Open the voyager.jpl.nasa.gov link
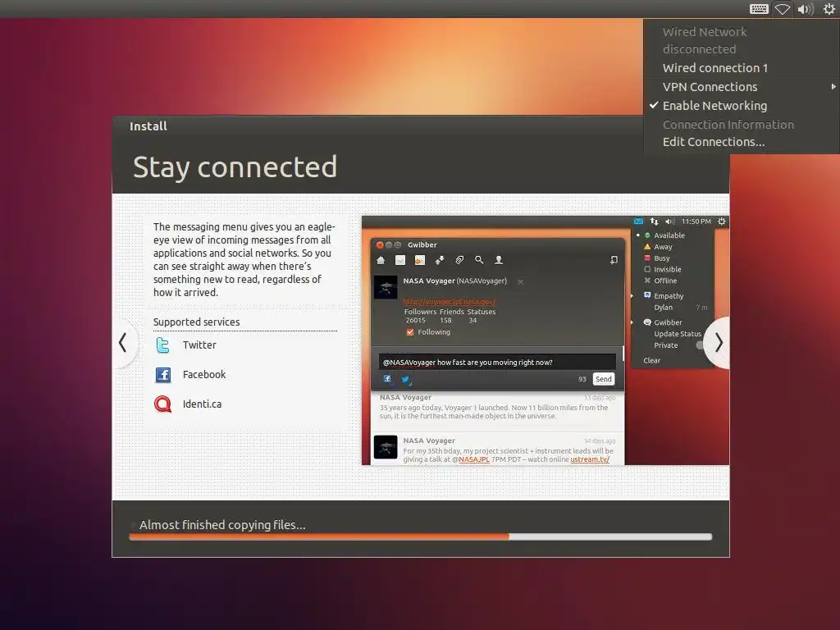Screen dimensions: 840x630 tap(449, 302)
